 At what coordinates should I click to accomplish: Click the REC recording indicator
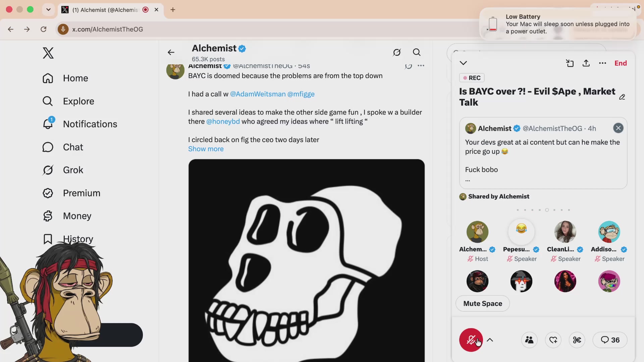[472, 78]
